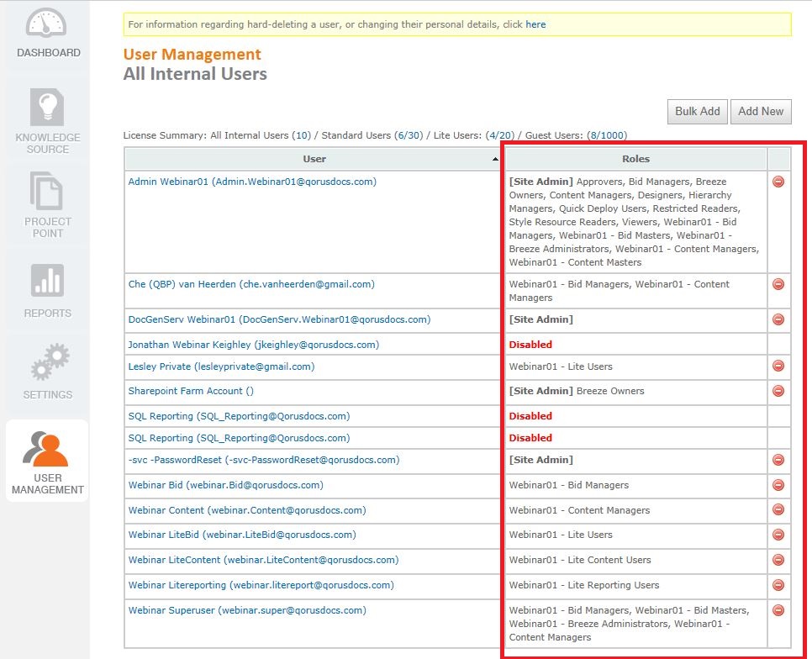Remove the Webinar Litereporting user
This screenshot has height=659, width=812.
pos(778,585)
